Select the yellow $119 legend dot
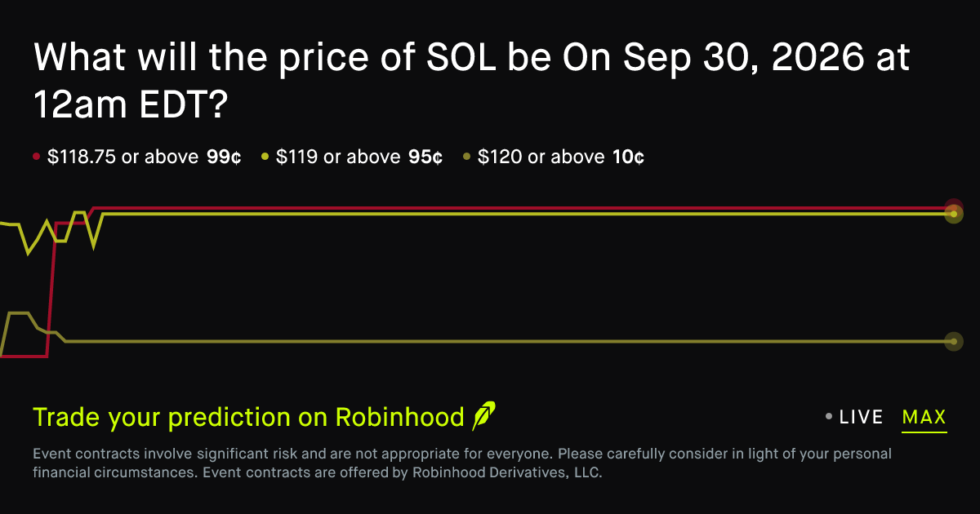 pyautogui.click(x=265, y=157)
